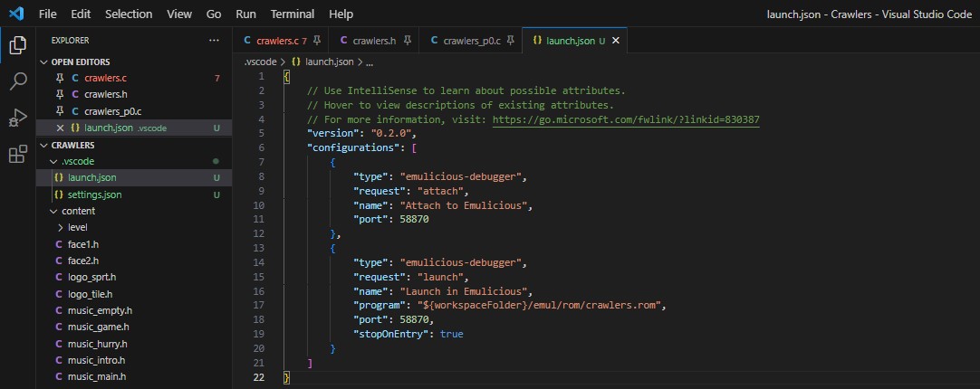Image resolution: width=980 pixels, height=389 pixels.
Task: Click port value 58870 on line 11
Action: tap(414, 220)
